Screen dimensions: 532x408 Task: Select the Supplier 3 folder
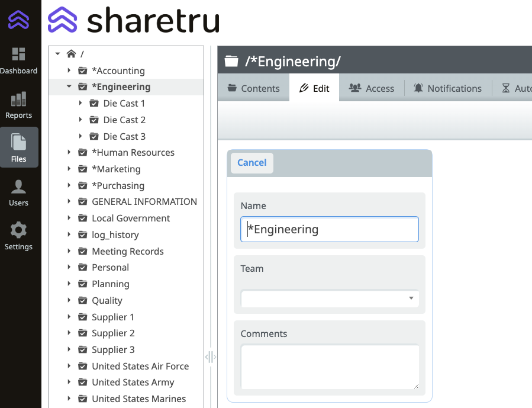pyautogui.click(x=113, y=349)
